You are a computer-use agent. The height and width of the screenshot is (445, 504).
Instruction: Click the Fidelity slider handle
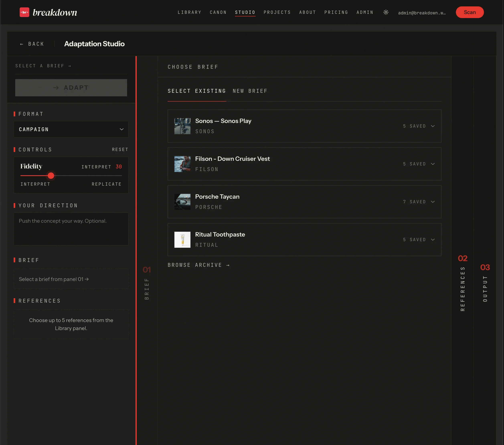[x=51, y=176]
